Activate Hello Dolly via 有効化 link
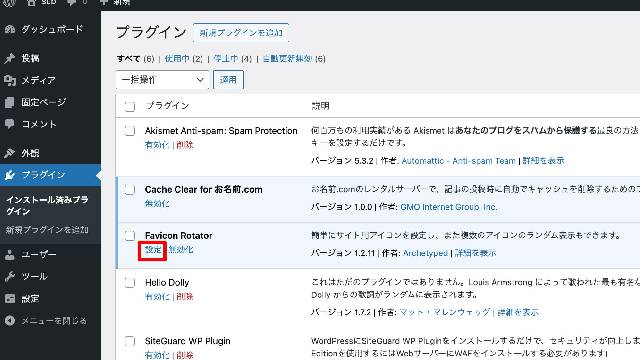This screenshot has height=360, width=640. click(157, 297)
